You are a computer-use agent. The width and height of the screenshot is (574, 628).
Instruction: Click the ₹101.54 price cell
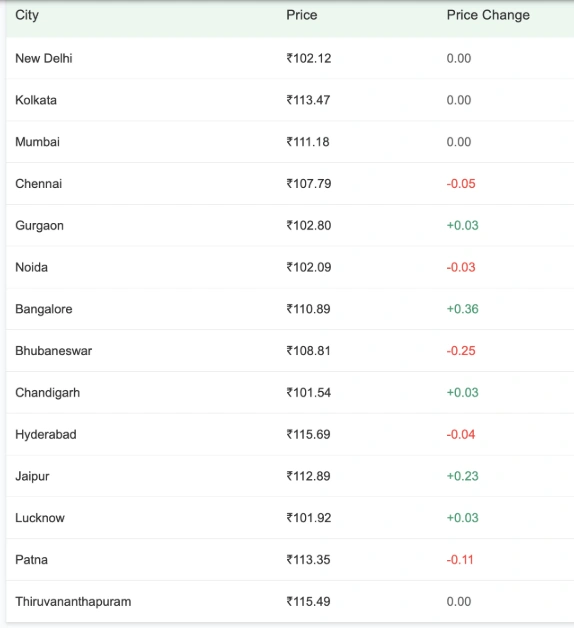[309, 392]
